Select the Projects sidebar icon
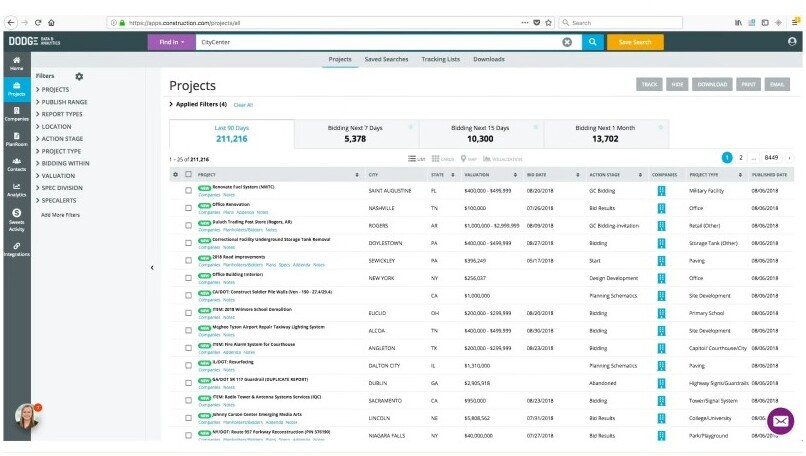806x456 pixels. click(16, 88)
